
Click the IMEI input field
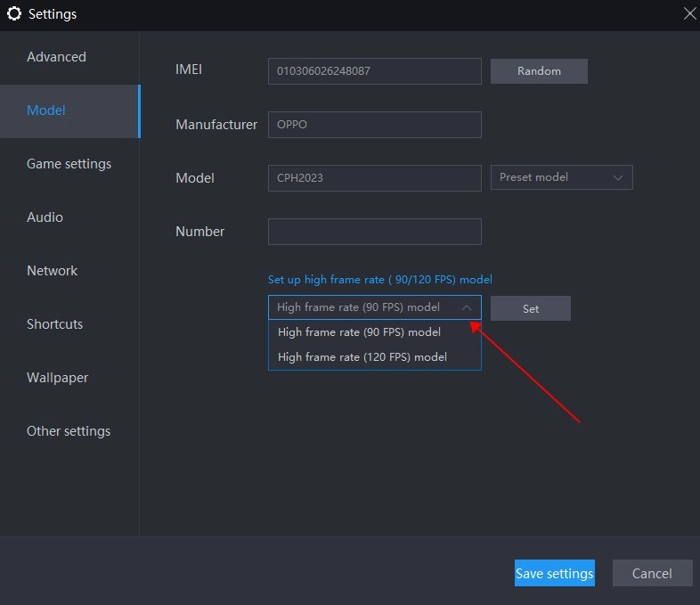pos(374,71)
